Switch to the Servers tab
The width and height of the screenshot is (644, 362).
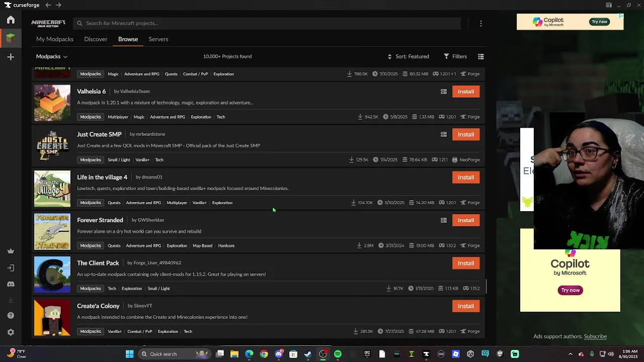coord(158,39)
